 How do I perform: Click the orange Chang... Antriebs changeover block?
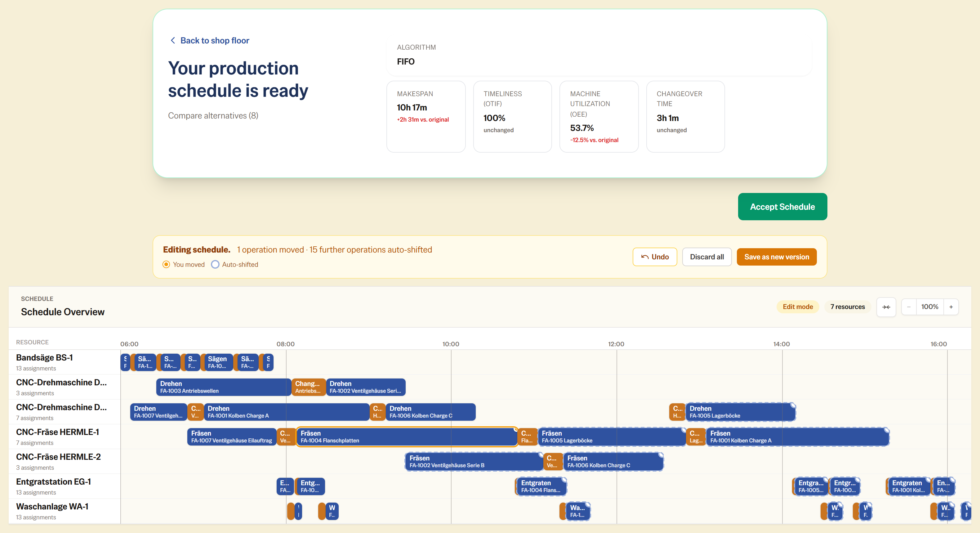click(x=308, y=387)
